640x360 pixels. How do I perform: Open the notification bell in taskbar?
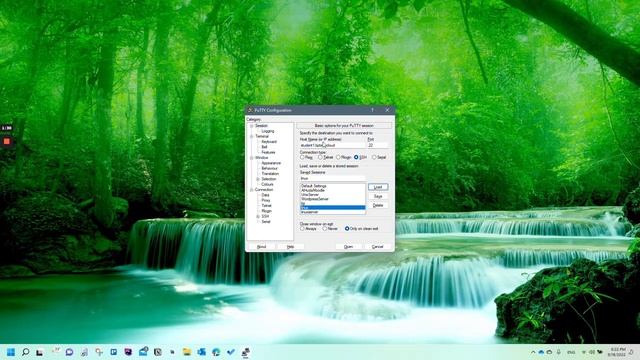pos(631,352)
